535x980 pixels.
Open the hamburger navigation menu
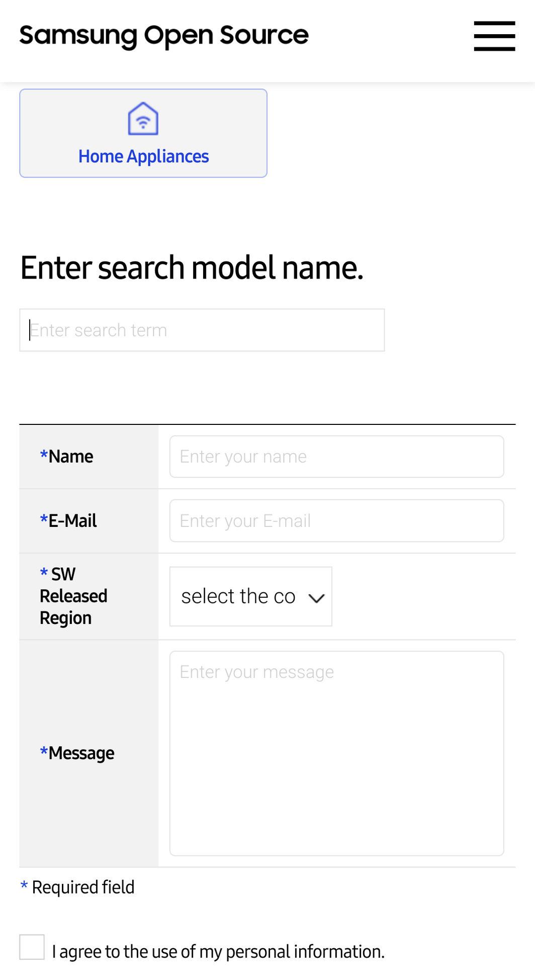coord(494,36)
